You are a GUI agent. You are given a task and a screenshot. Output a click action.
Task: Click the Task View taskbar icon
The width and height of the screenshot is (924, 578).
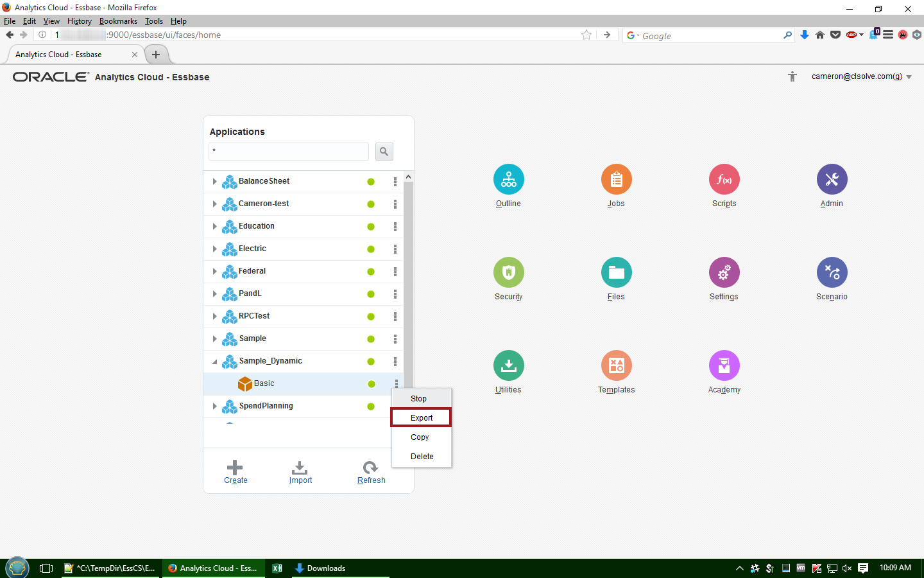[x=46, y=568]
